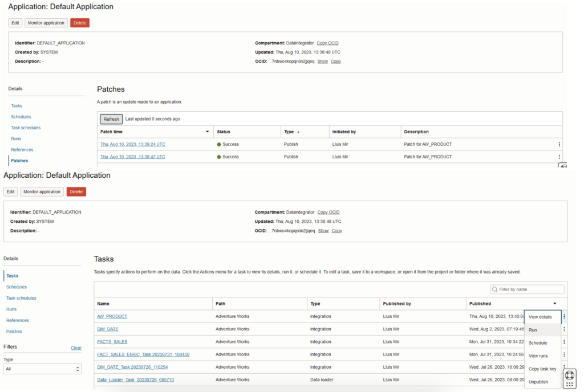The image size is (584, 392).
Task: Click inside the Filter by name field
Action: click(x=525, y=289)
